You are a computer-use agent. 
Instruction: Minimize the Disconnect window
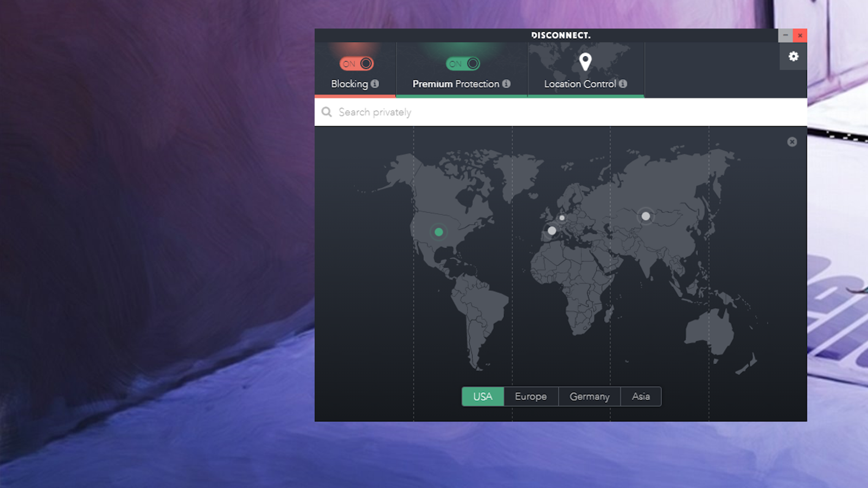coord(785,35)
